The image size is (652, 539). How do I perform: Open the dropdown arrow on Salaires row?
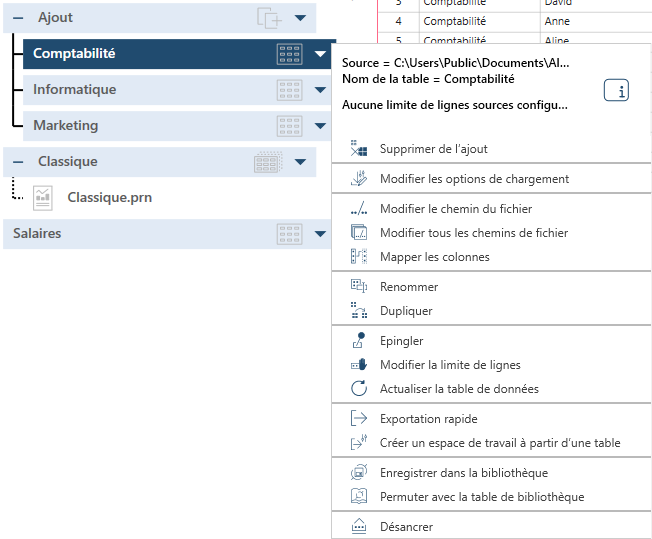tap(320, 234)
